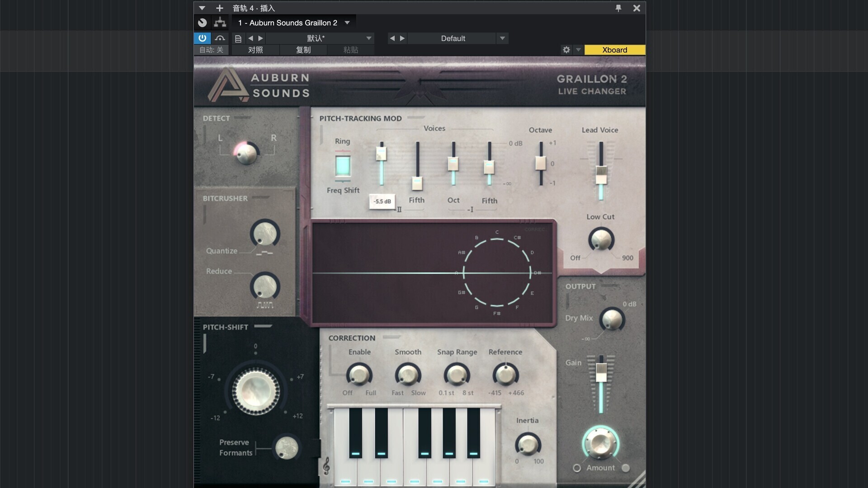Click the 对照 compare button
The width and height of the screenshot is (868, 488).
[x=255, y=50]
